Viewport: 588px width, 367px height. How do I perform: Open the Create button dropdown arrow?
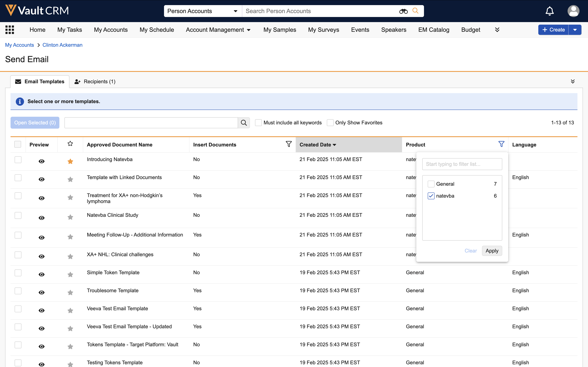(x=575, y=30)
